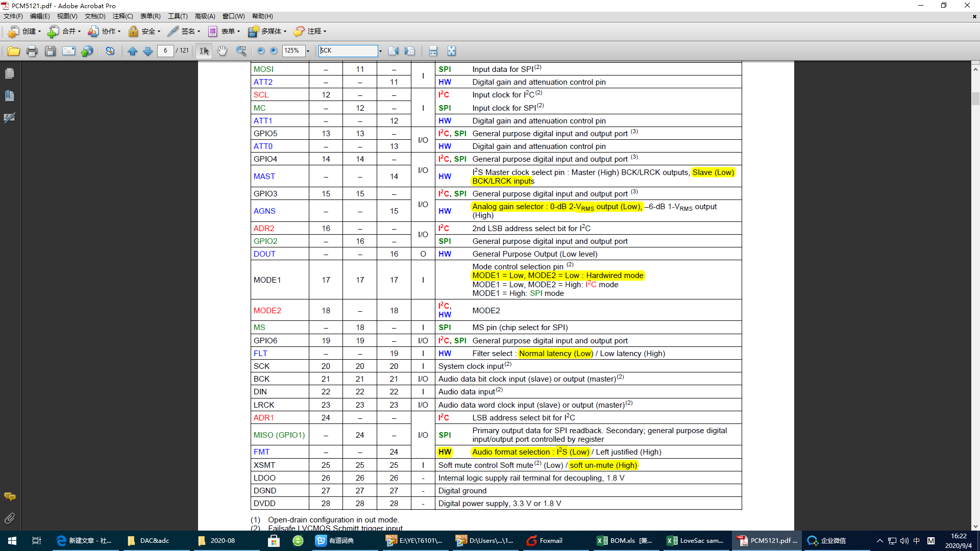Screen dimensions: 980x551
Task: Expand the 125% zoom level dropdown
Action: point(308,51)
